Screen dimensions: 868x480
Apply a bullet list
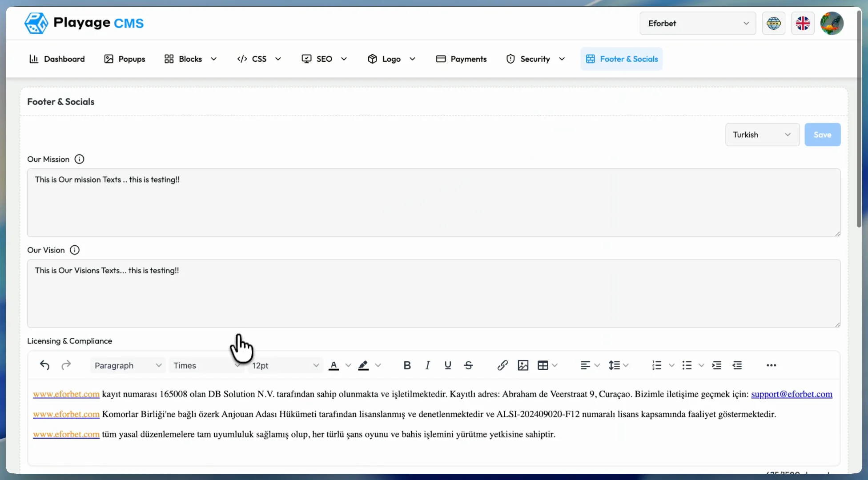[687, 365]
